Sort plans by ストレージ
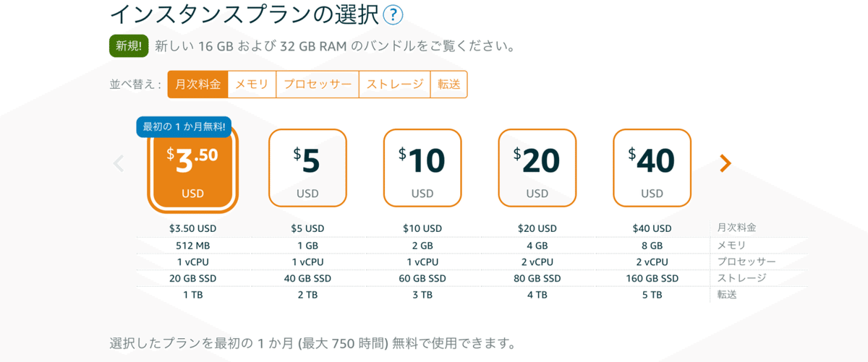 (395, 84)
